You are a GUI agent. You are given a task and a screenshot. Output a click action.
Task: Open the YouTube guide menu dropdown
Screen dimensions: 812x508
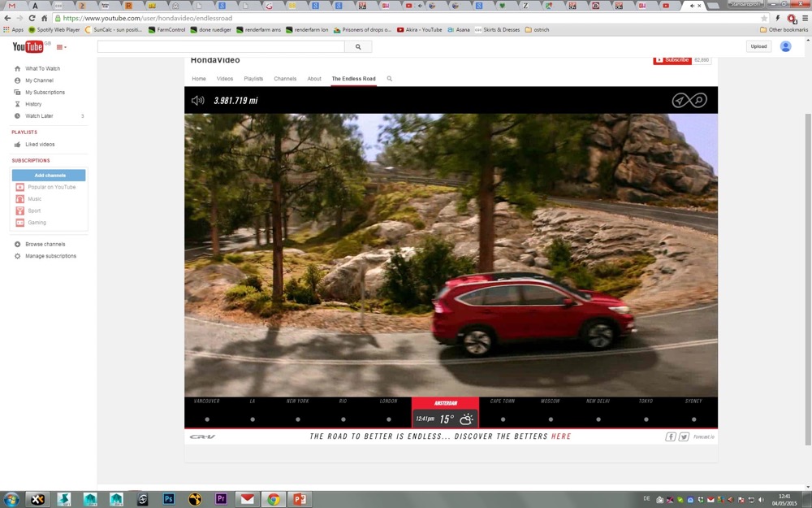click(x=61, y=47)
